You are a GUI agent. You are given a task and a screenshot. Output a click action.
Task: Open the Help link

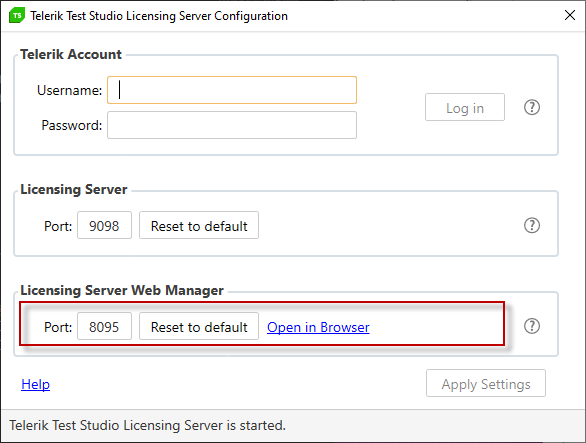point(36,384)
